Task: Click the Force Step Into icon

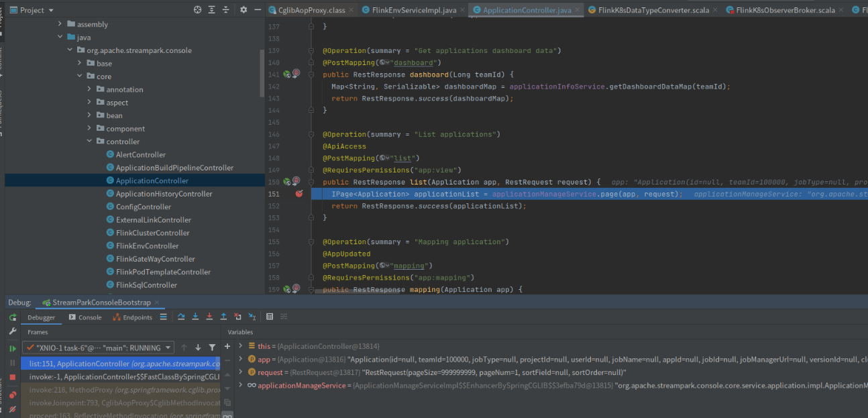Action: (x=209, y=317)
